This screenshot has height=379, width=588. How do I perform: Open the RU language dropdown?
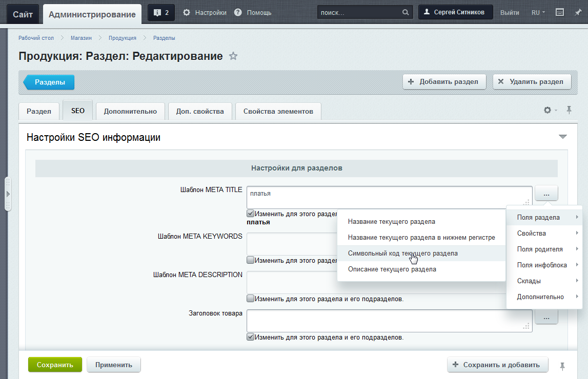point(538,13)
